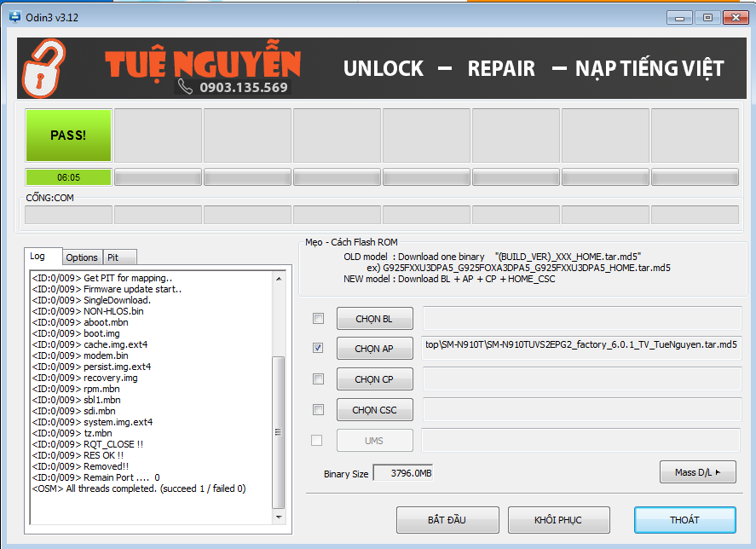The height and width of the screenshot is (549, 756).
Task: Click log line "sdi.mbn"
Action: 74,411
